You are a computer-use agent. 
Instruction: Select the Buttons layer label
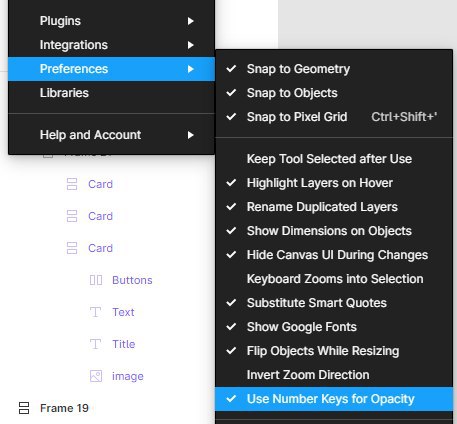tap(132, 280)
